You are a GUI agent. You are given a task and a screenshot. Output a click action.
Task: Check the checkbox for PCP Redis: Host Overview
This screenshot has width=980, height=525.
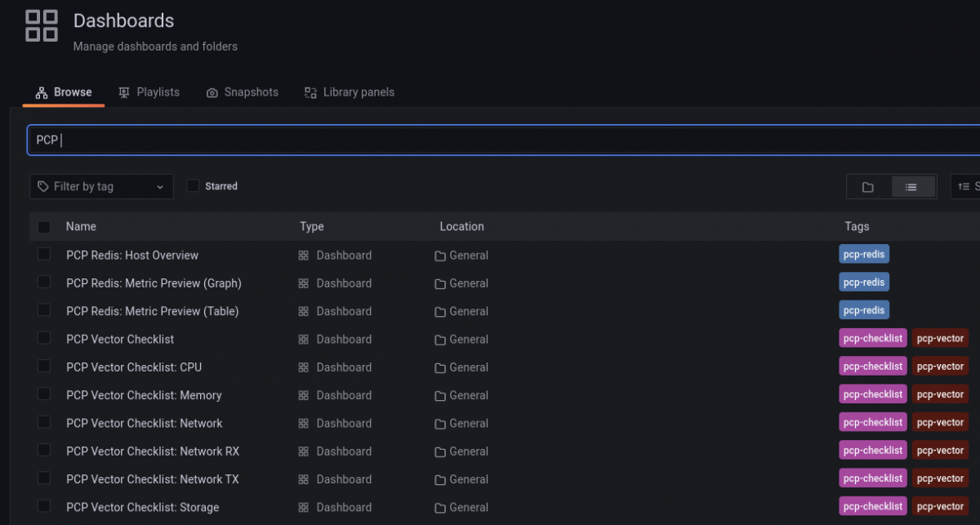44,254
